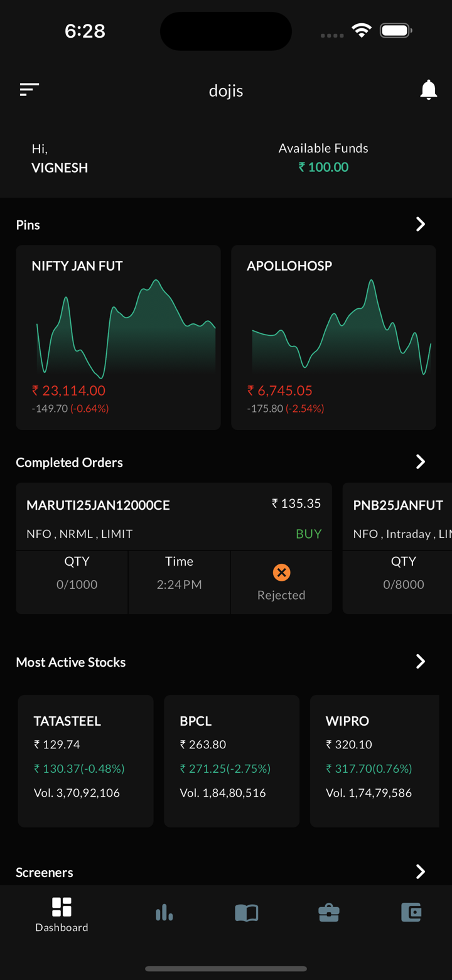452x980 pixels.
Task: Open the BPCL stock card
Action: [x=232, y=760]
